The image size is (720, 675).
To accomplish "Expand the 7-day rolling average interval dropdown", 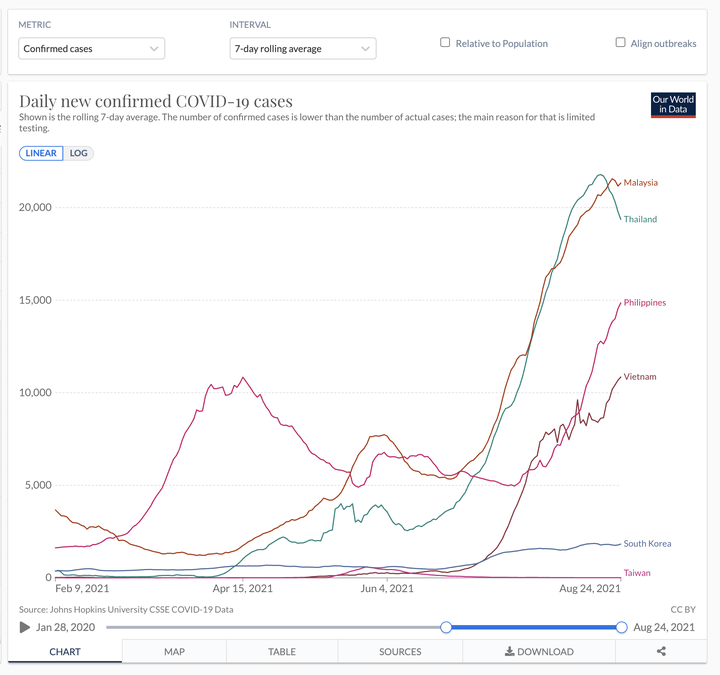I will coord(302,48).
